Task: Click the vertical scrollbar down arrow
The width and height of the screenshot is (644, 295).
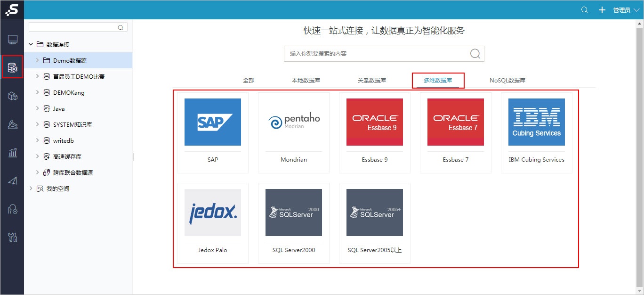Action: 639,290
